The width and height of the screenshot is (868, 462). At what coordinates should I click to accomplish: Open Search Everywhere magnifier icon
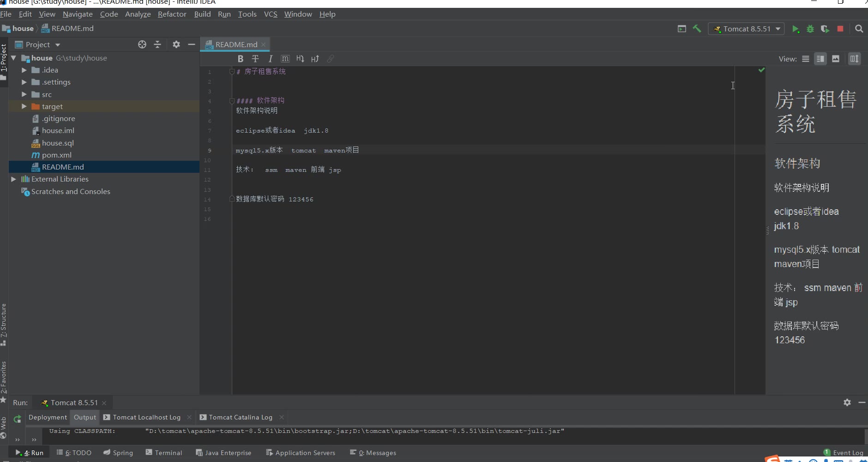click(859, 29)
